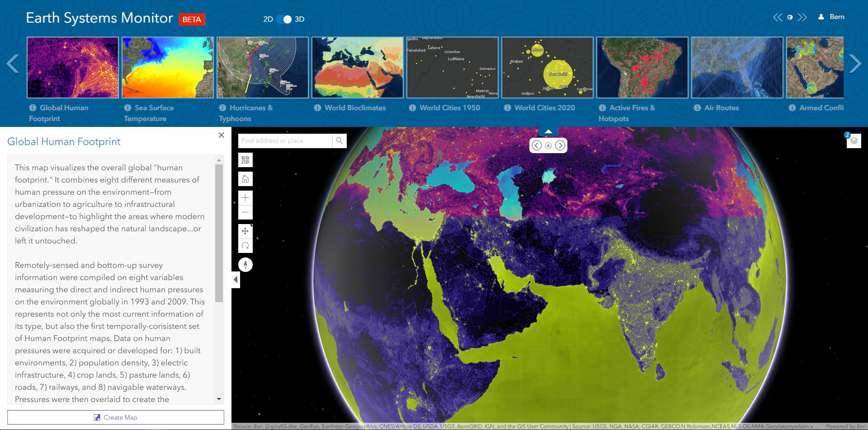This screenshot has height=430, width=868.
Task: Select the Global Human Footprint thumbnail
Action: click(73, 67)
